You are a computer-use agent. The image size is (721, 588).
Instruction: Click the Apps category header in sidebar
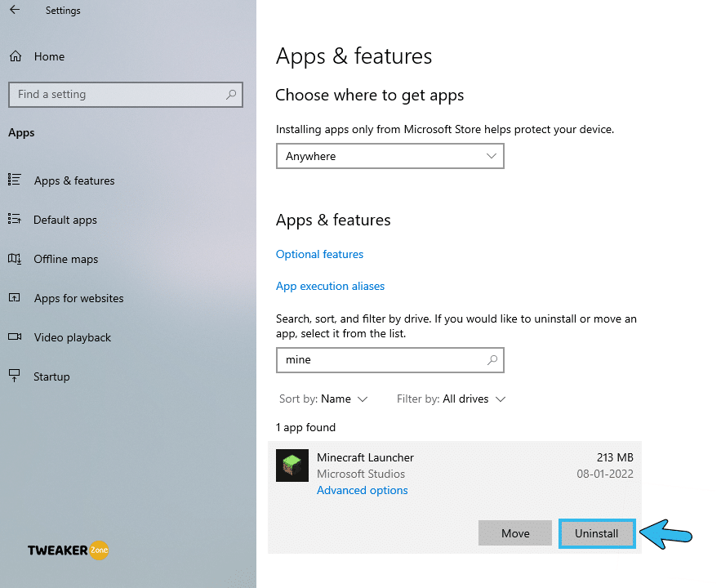pos(21,133)
